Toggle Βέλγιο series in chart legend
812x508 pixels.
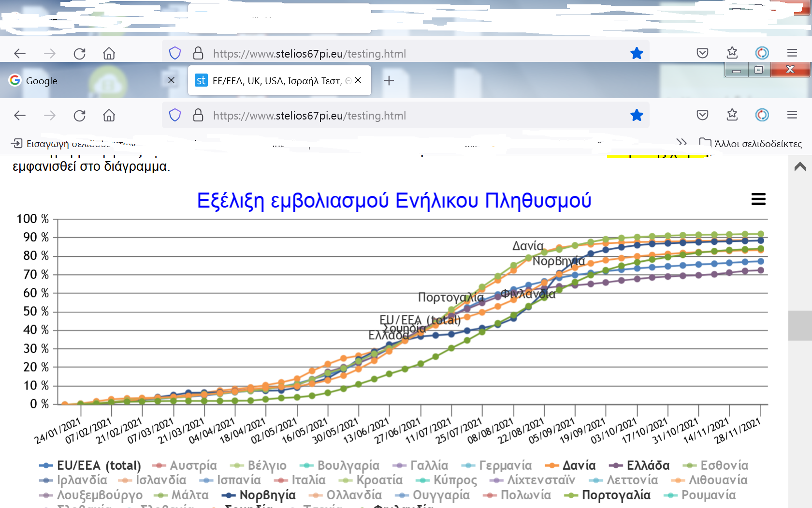click(x=258, y=465)
